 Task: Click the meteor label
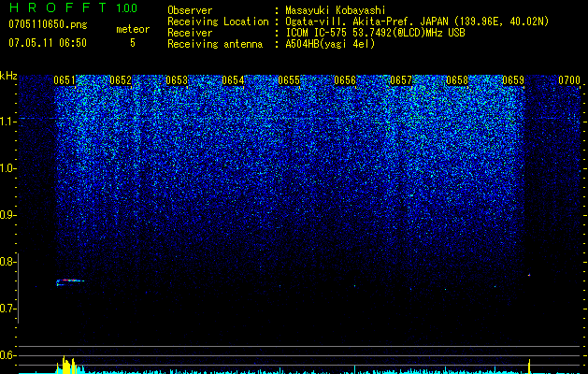(133, 29)
